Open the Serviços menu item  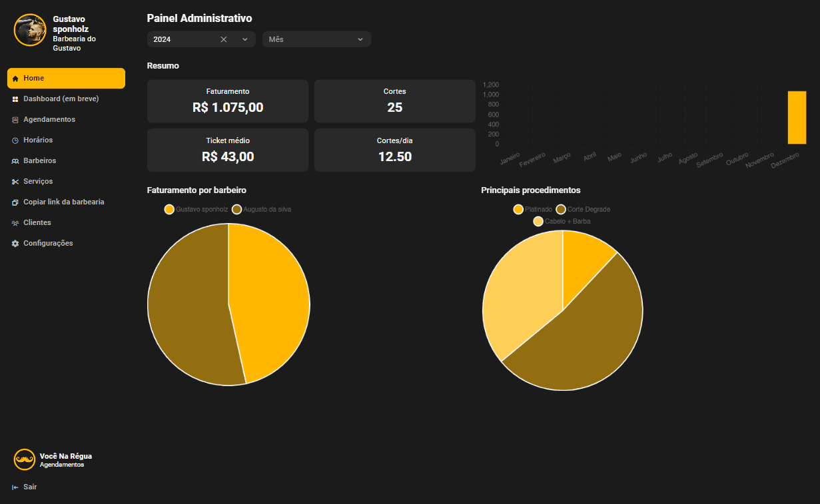point(66,181)
